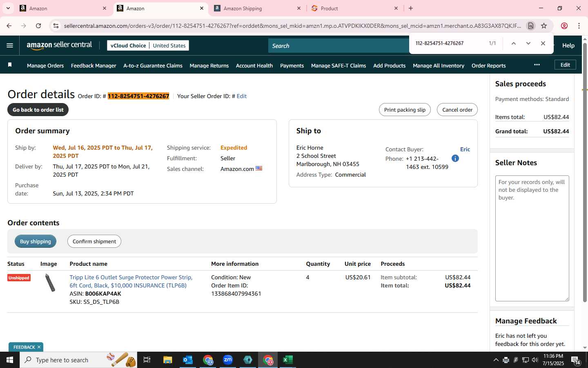Click the Unshipped status badge
The height and width of the screenshot is (368, 588).
point(19,278)
